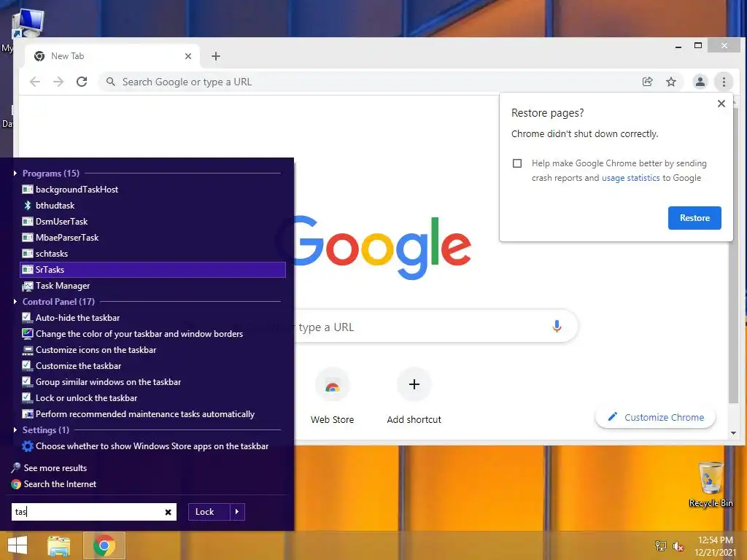Screen dimensions: 747x560
Task: Open Lock or unlock the taskbar
Action: [x=153, y=398]
